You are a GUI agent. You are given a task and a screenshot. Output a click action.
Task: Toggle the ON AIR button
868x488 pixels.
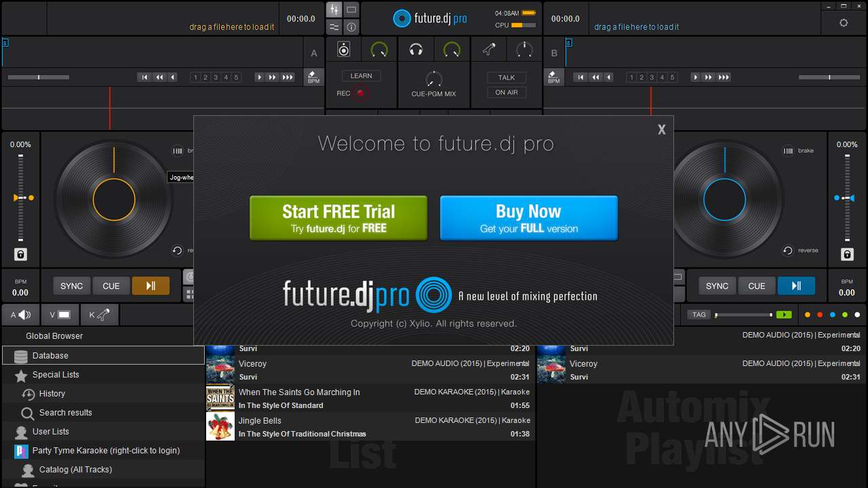[507, 92]
